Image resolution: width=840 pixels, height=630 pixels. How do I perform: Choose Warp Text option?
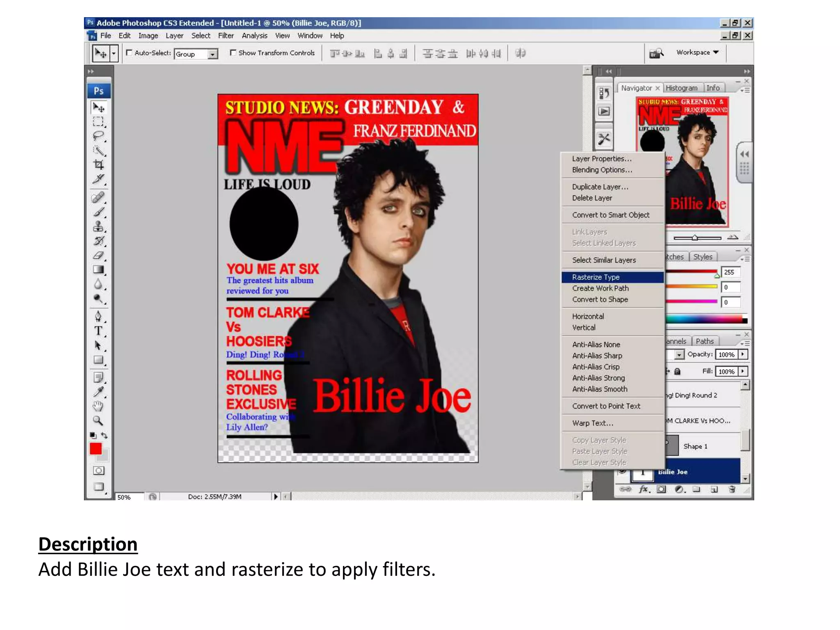point(613,423)
